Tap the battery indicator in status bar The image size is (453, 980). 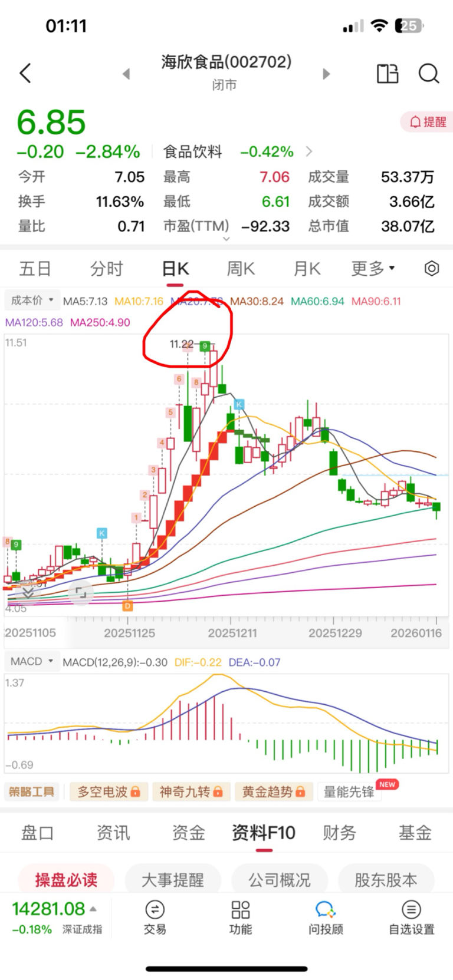pos(409,26)
